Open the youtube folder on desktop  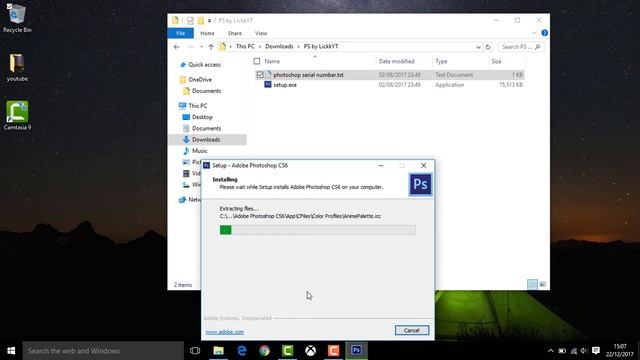click(17, 68)
